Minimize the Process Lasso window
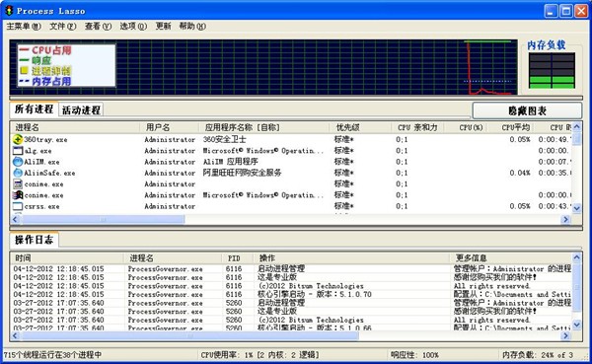 pyautogui.click(x=551, y=11)
